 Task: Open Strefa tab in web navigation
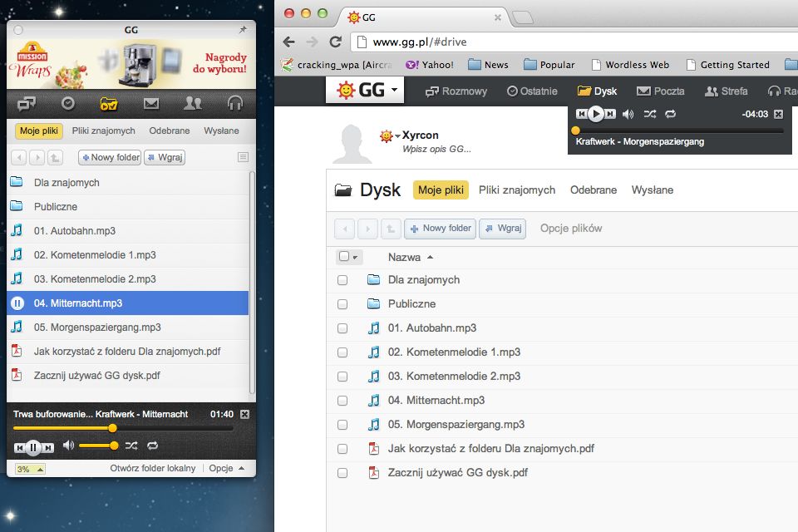727,91
